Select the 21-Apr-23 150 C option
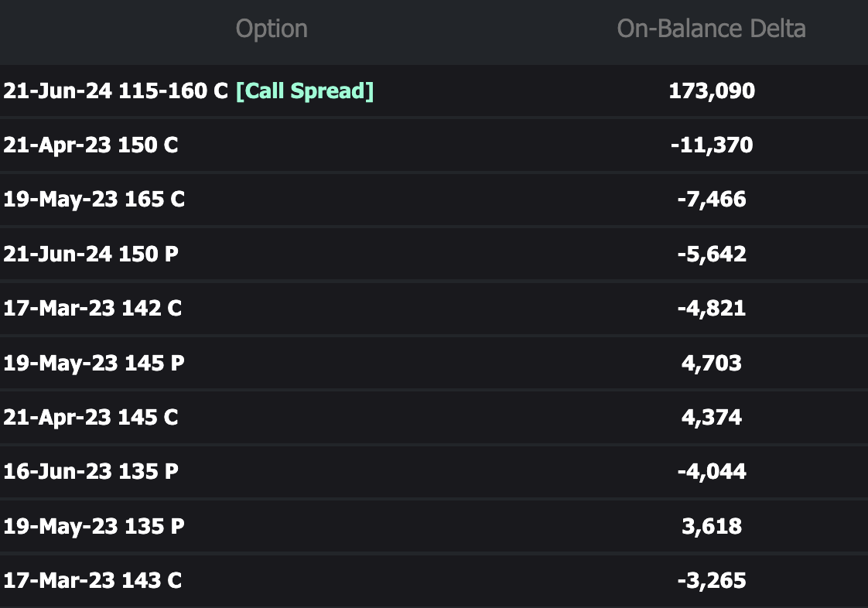Image resolution: width=868 pixels, height=608 pixels. coord(91,145)
